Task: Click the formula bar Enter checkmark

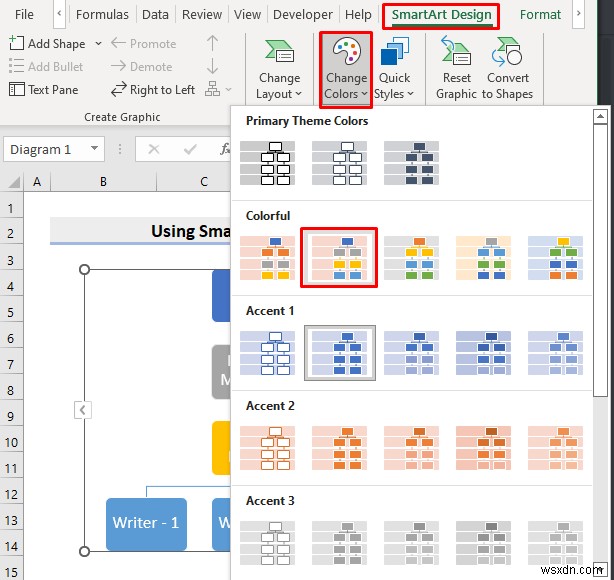Action: pyautogui.click(x=190, y=149)
